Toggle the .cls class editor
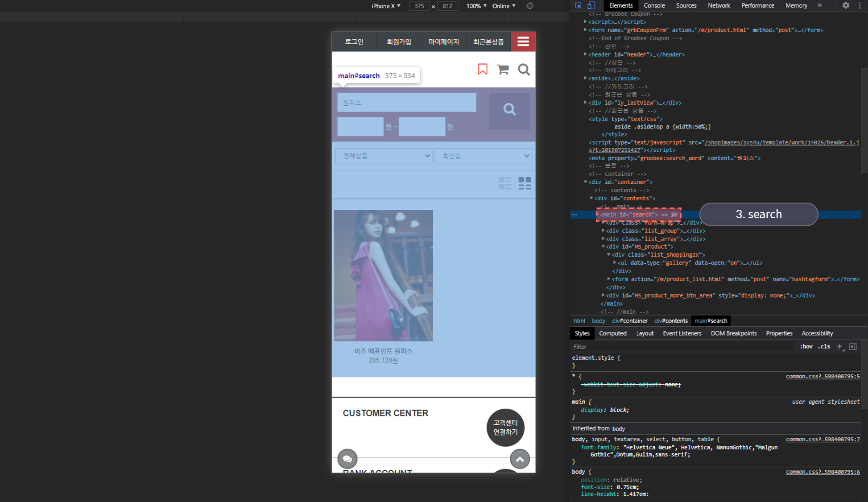The width and height of the screenshot is (868, 502). (824, 346)
